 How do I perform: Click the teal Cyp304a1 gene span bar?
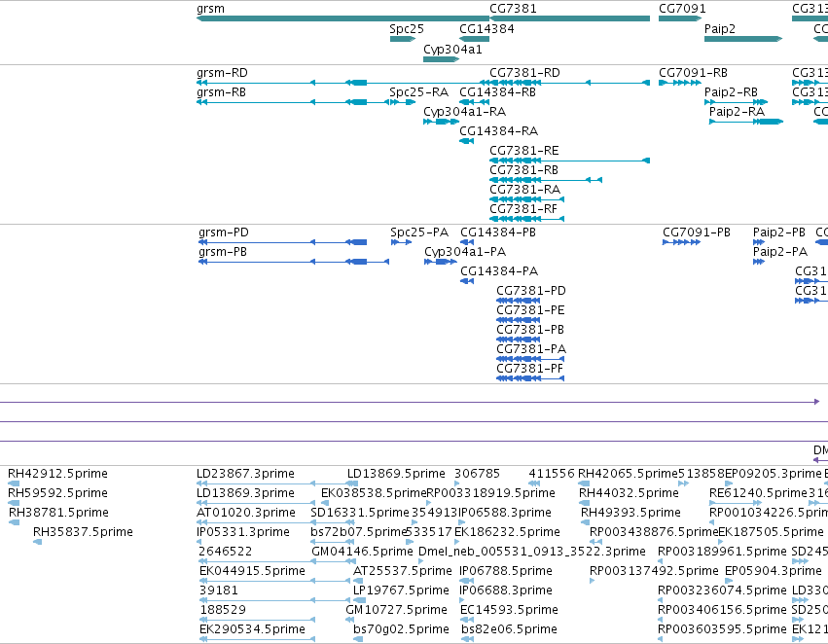(441, 59)
